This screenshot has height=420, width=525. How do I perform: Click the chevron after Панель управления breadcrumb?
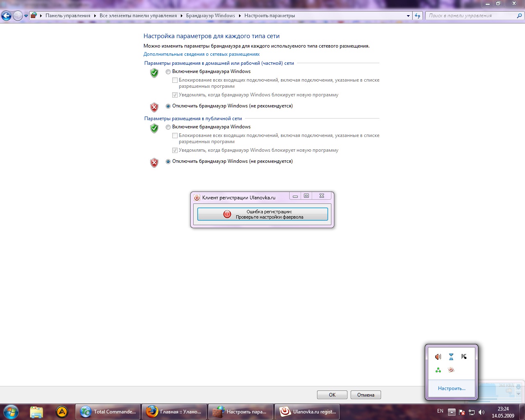point(94,16)
